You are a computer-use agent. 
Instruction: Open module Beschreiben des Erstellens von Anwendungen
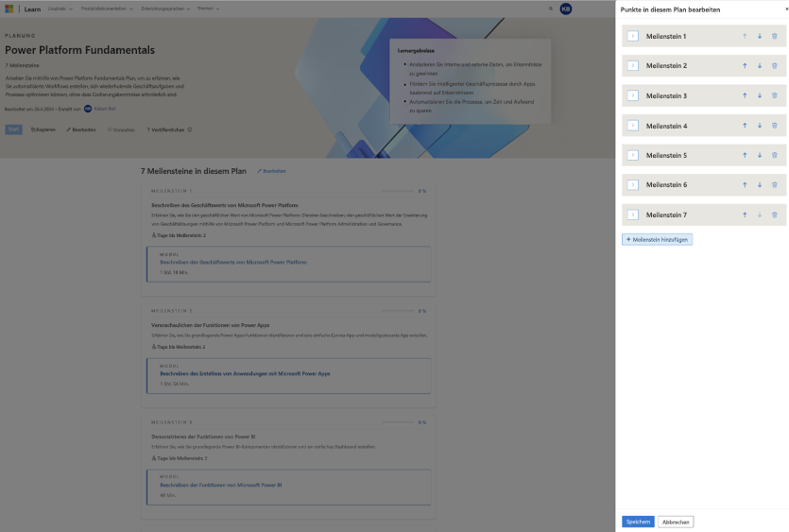[245, 373]
